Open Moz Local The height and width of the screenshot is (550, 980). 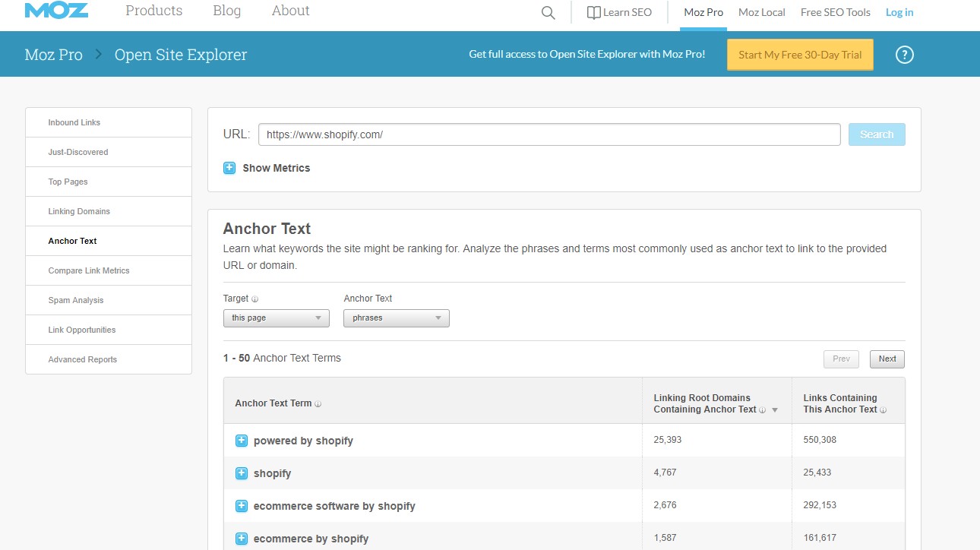click(762, 12)
